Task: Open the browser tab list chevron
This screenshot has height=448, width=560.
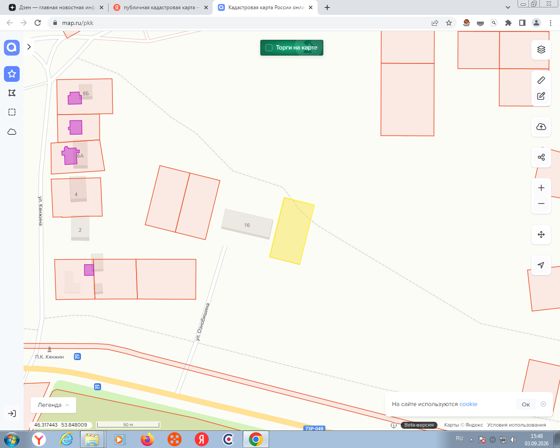Action: pos(508,7)
